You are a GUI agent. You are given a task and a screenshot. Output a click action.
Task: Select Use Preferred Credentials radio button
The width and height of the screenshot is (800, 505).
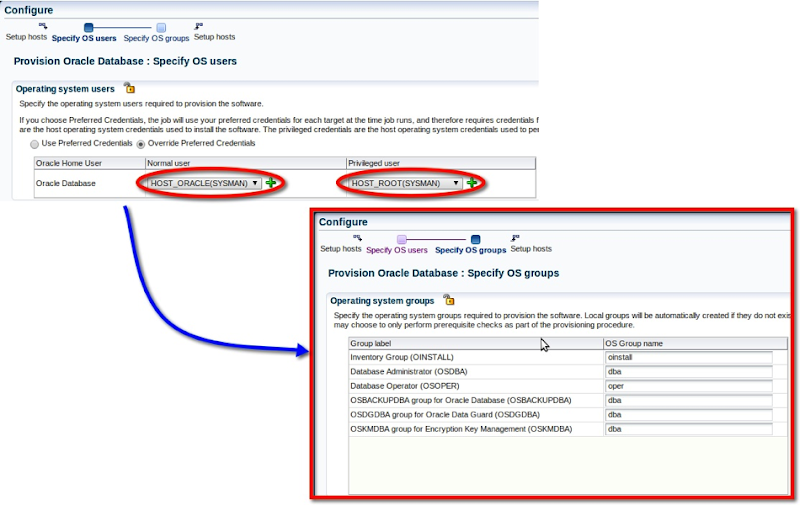point(35,144)
